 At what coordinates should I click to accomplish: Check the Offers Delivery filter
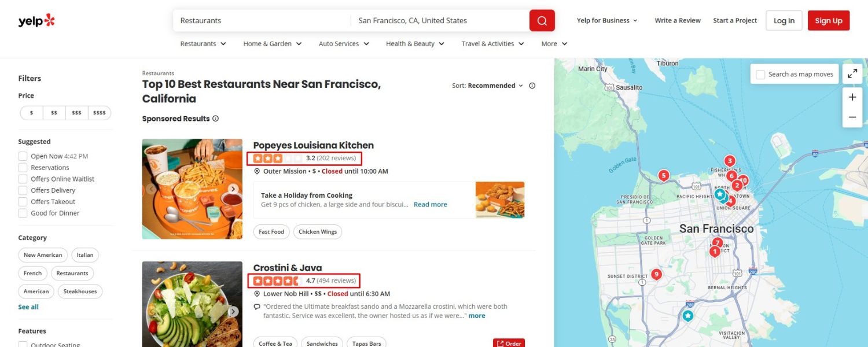click(x=23, y=190)
